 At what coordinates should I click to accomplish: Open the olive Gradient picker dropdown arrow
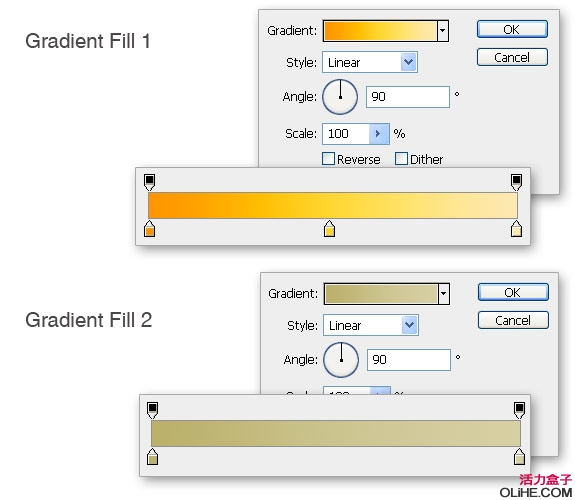tap(444, 293)
